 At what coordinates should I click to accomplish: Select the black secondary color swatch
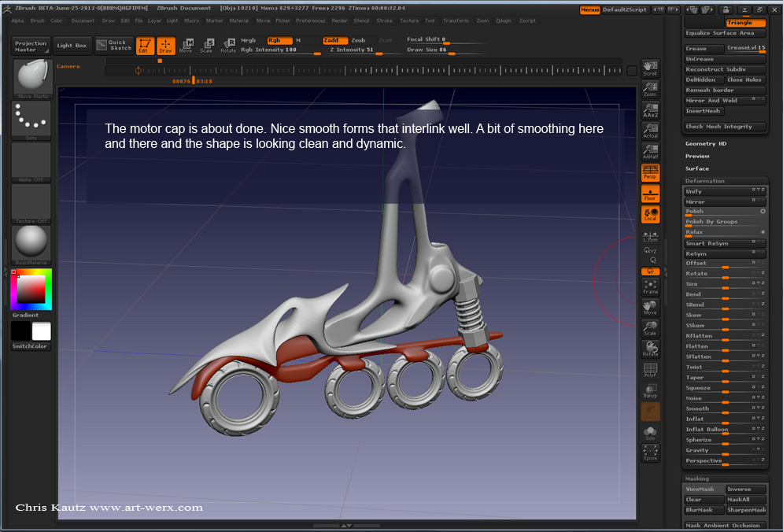click(21, 331)
